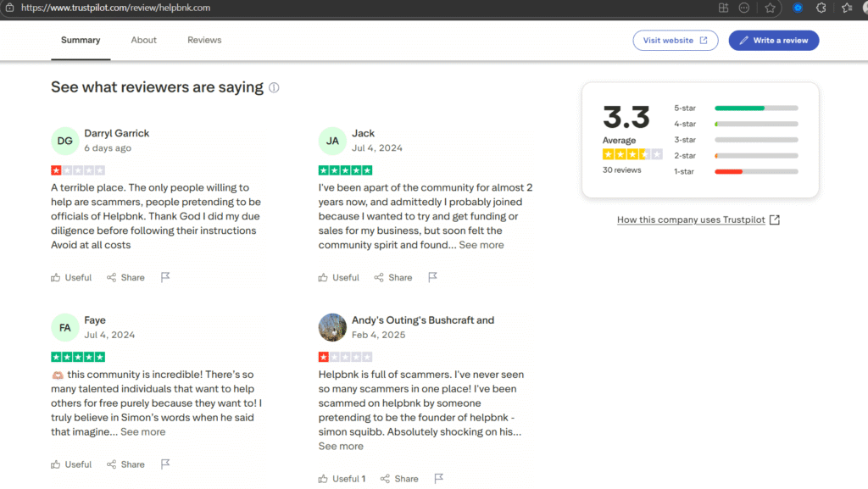Click the Write a review button
868x489 pixels.
(773, 40)
